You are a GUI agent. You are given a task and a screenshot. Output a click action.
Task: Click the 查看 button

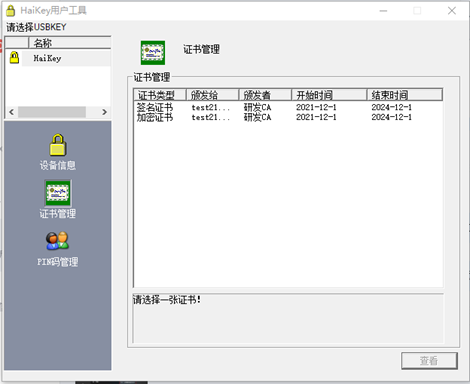429,361
